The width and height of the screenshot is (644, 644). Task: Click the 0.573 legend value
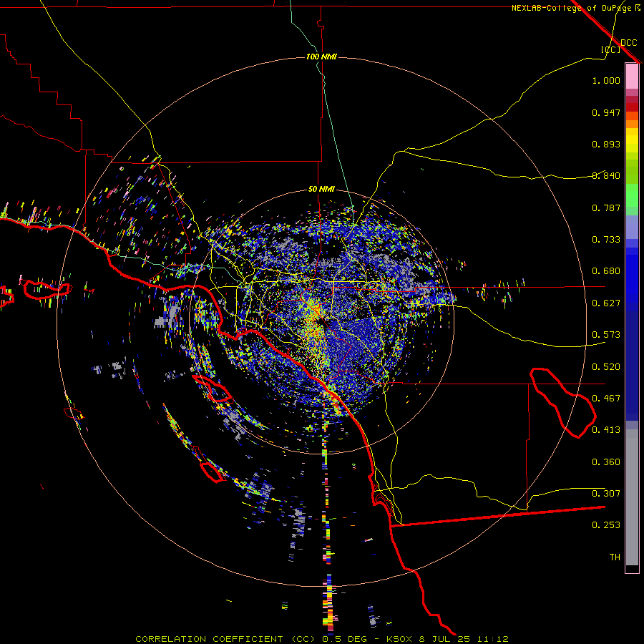(x=606, y=335)
